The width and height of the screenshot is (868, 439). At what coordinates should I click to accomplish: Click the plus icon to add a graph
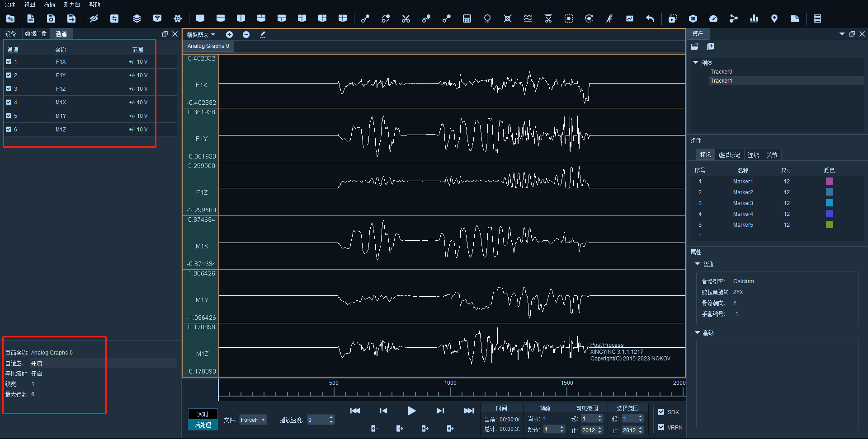[230, 35]
